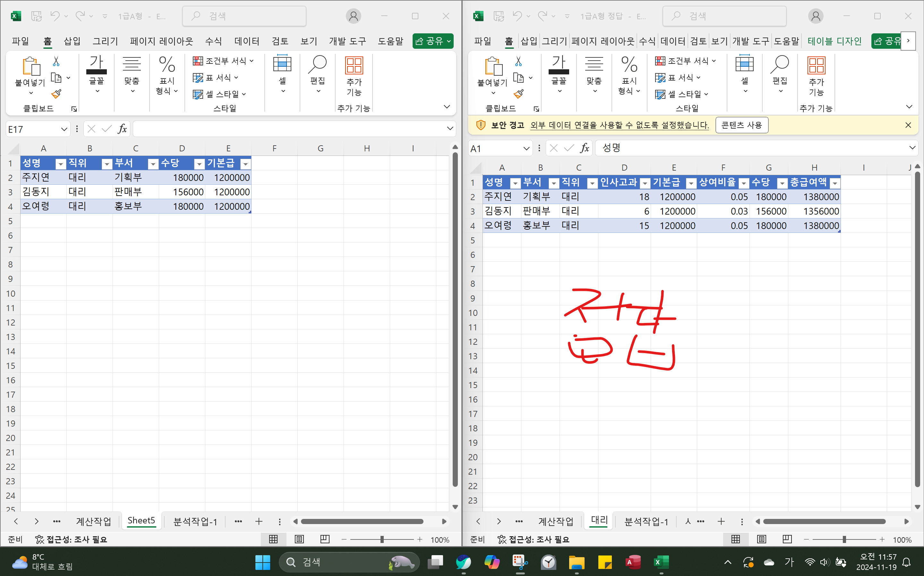Click the insert function fx icon in left window
This screenshot has height=576, width=924.
tap(122, 129)
